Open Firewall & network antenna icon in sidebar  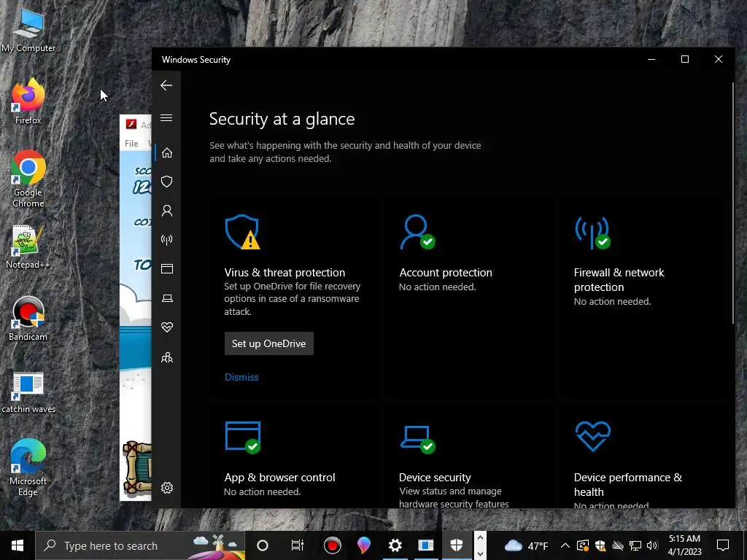tap(167, 239)
